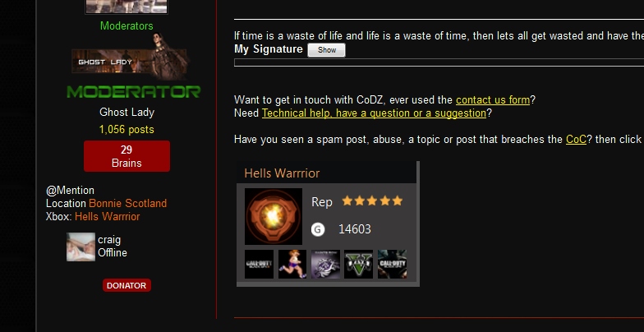
Task: Click the five-star Rep rating
Action: 372,201
